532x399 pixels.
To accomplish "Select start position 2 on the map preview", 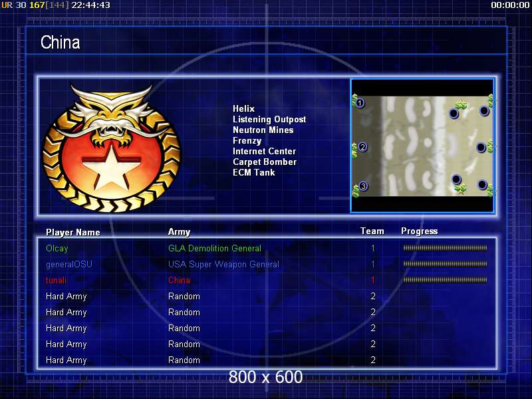I will tap(362, 147).
